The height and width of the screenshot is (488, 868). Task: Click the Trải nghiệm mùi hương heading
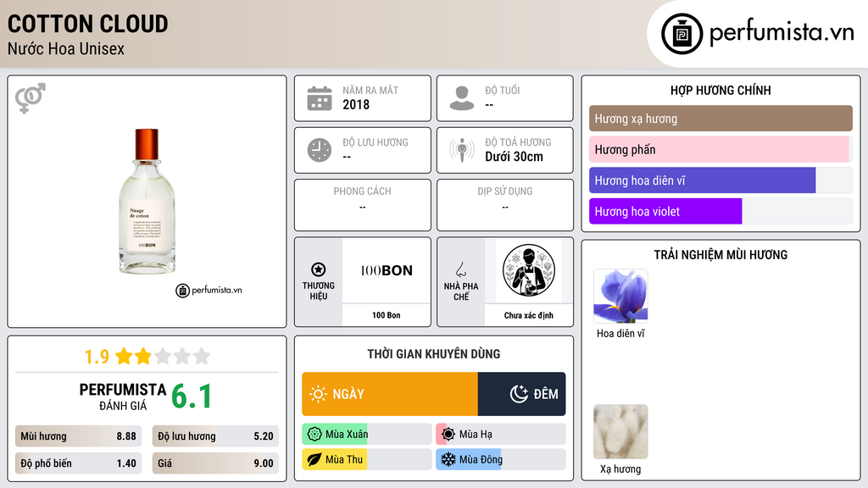[721, 254]
